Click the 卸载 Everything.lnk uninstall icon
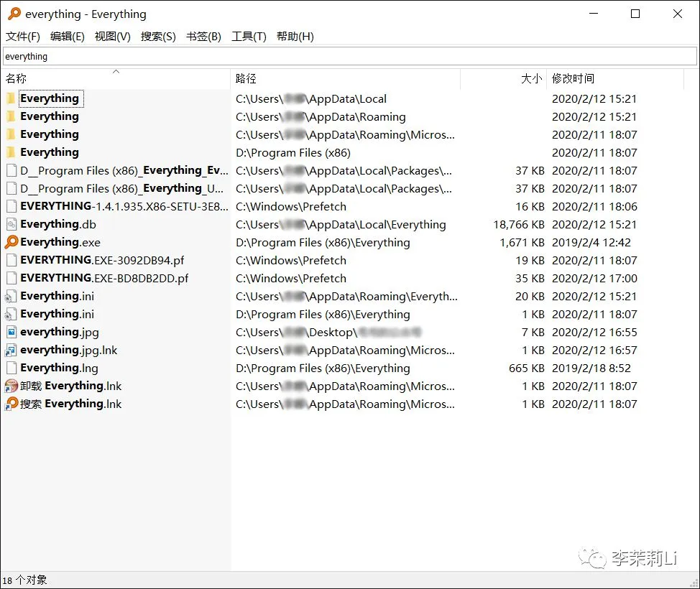The width and height of the screenshot is (700, 589). 11,386
